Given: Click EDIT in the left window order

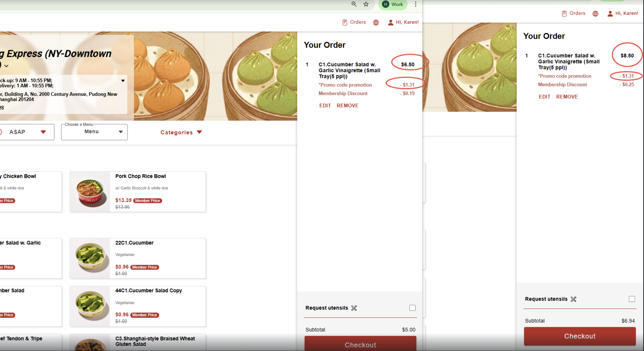Looking at the screenshot, I should point(325,105).
